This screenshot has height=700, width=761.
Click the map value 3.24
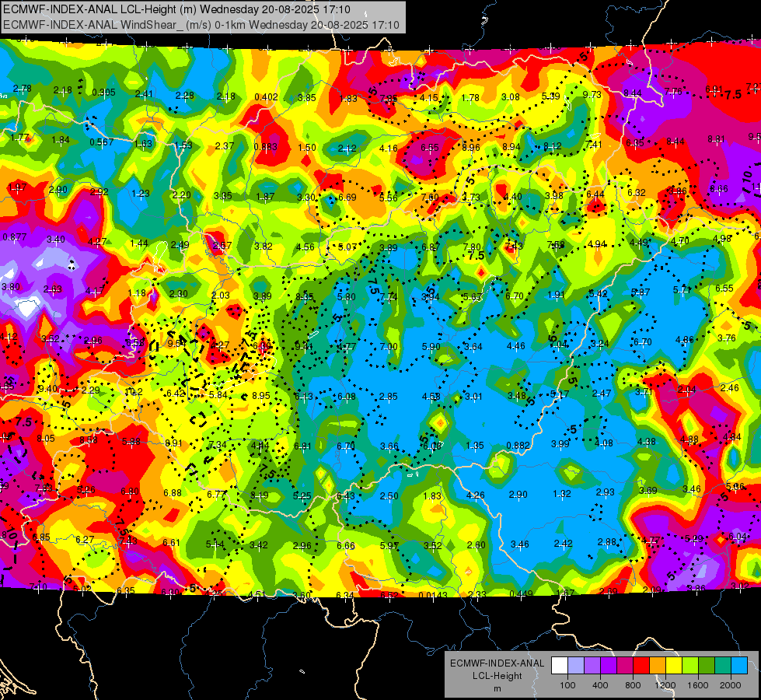599,344
